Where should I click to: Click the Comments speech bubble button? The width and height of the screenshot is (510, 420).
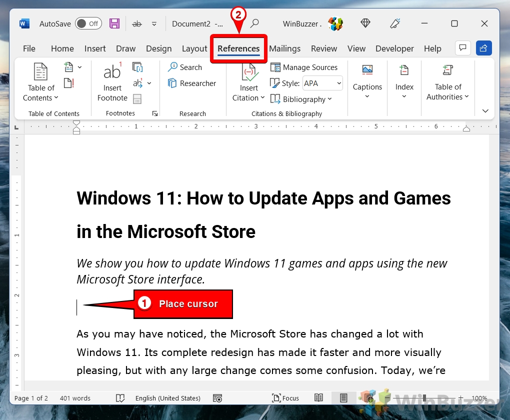(x=463, y=48)
